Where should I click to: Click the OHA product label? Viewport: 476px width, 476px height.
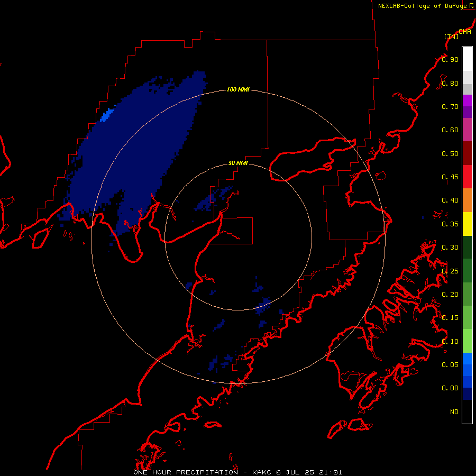465,31
